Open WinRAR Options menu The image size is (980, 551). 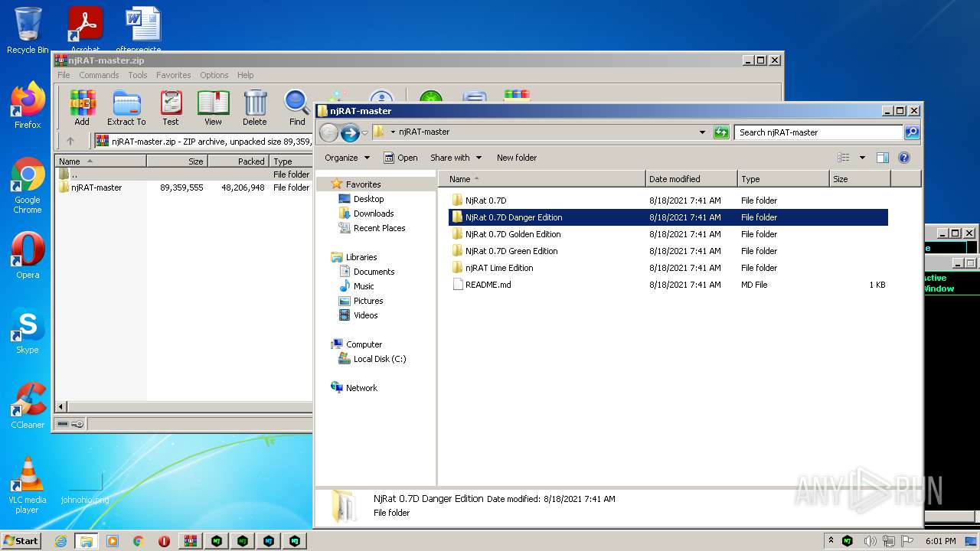[x=214, y=75]
